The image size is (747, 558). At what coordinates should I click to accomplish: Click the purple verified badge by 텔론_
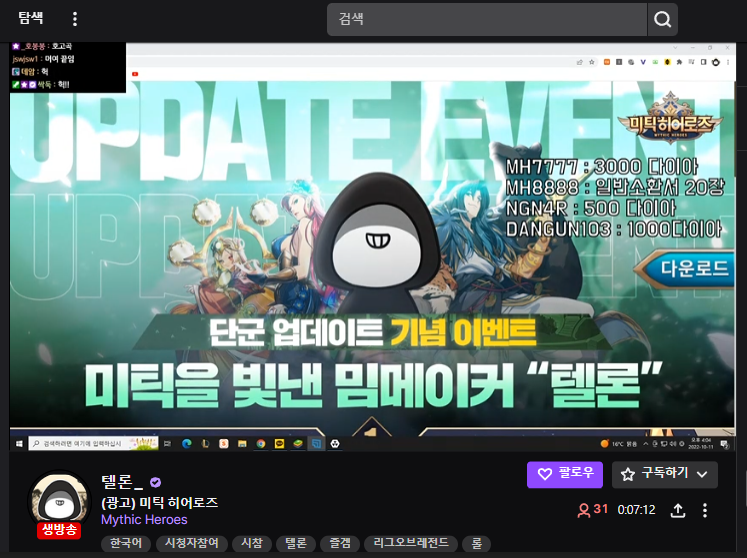[155, 482]
